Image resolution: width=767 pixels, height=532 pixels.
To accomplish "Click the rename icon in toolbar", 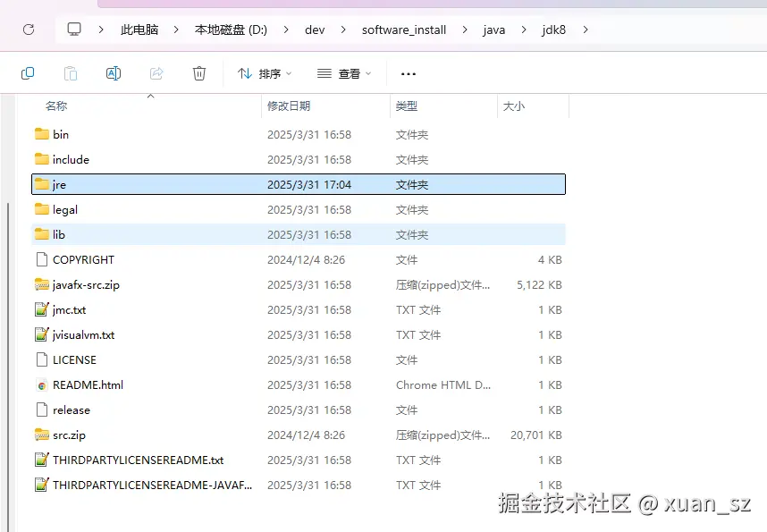I will 114,73.
